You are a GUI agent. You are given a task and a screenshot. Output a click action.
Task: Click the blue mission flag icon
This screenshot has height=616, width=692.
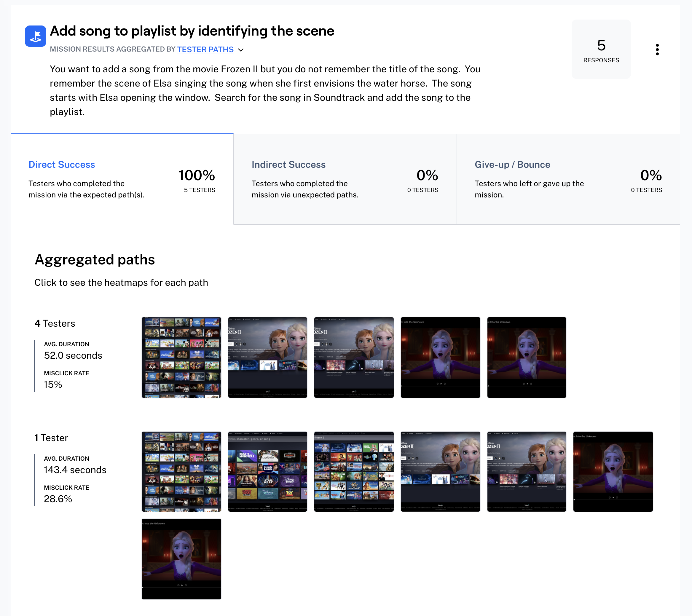[35, 36]
